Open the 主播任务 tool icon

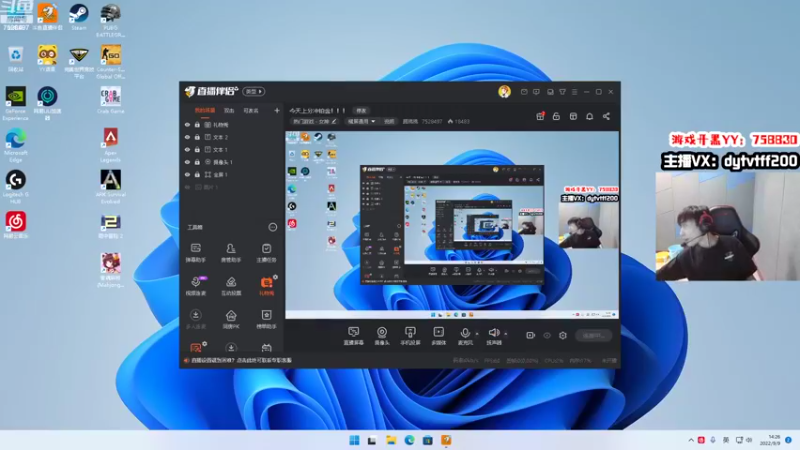(x=266, y=253)
